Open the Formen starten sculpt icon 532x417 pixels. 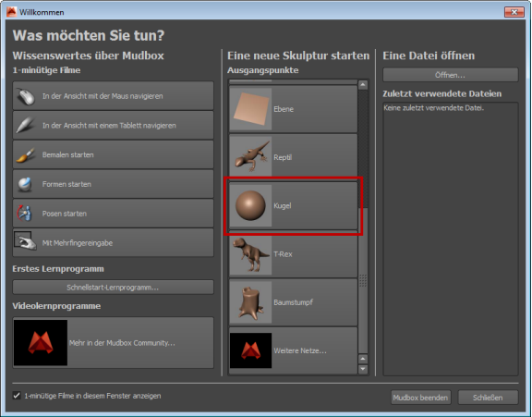click(x=25, y=184)
